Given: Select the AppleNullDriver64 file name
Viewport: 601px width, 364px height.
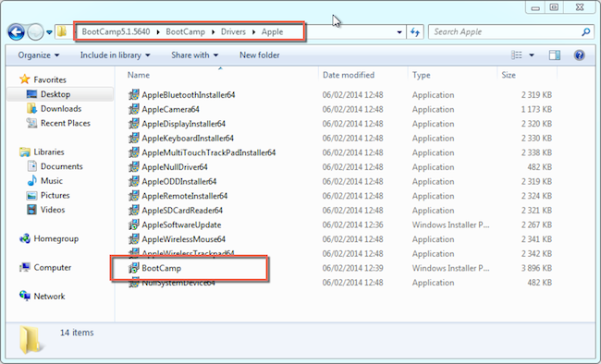Looking at the screenshot, I should (175, 167).
